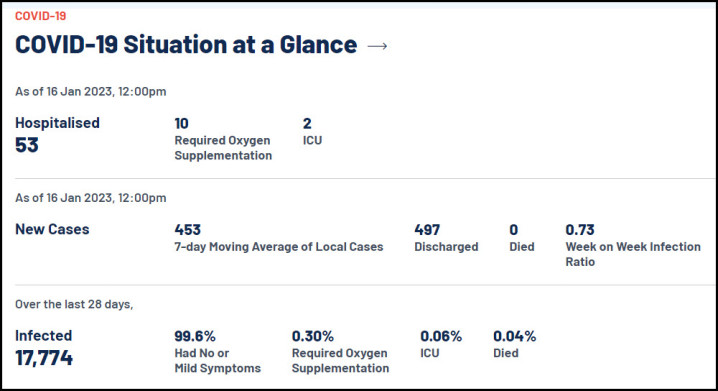Click the arrow icon beside the heading
718x391 pixels.
(377, 46)
